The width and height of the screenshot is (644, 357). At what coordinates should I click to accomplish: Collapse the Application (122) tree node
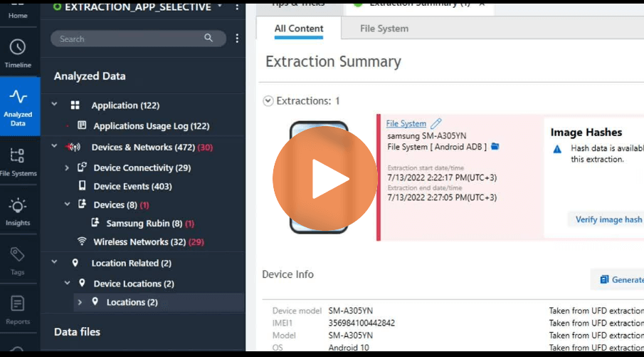(54, 105)
